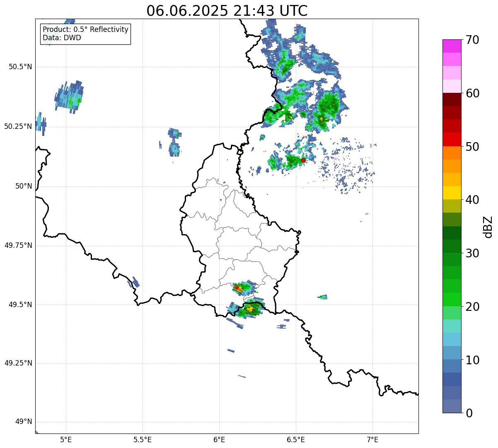Click the "49.5°N" latitude label
The width and height of the screenshot is (498, 448).
(x=21, y=305)
